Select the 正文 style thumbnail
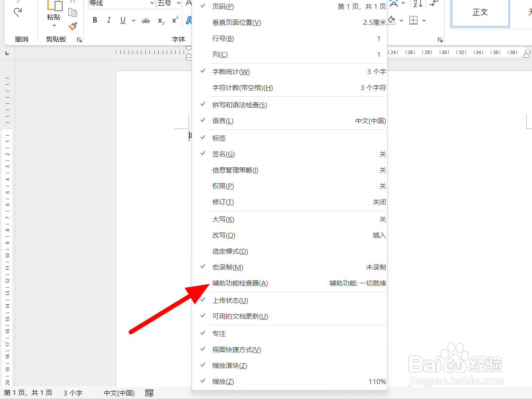This screenshot has width=532, height=399. click(x=480, y=12)
